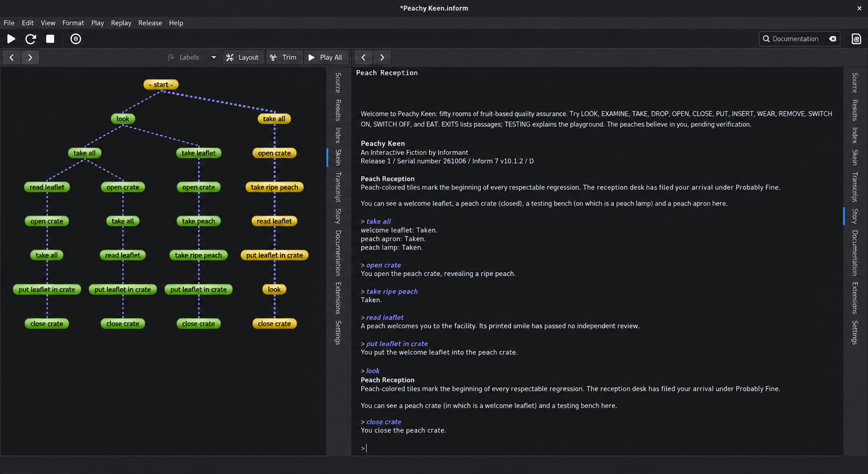Screen dimensions: 868x474
Task: Open the View menu
Action: (48, 23)
